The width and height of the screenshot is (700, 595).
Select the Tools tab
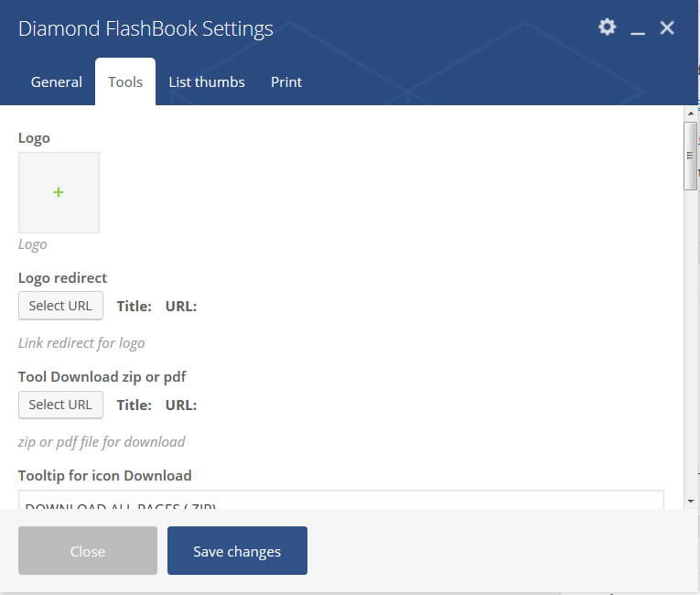(x=125, y=81)
